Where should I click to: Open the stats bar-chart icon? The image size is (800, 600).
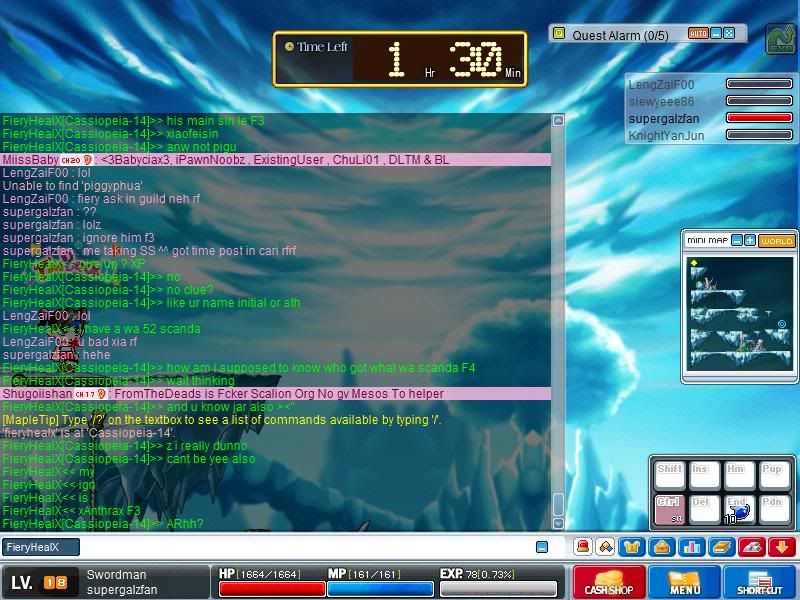pos(689,547)
